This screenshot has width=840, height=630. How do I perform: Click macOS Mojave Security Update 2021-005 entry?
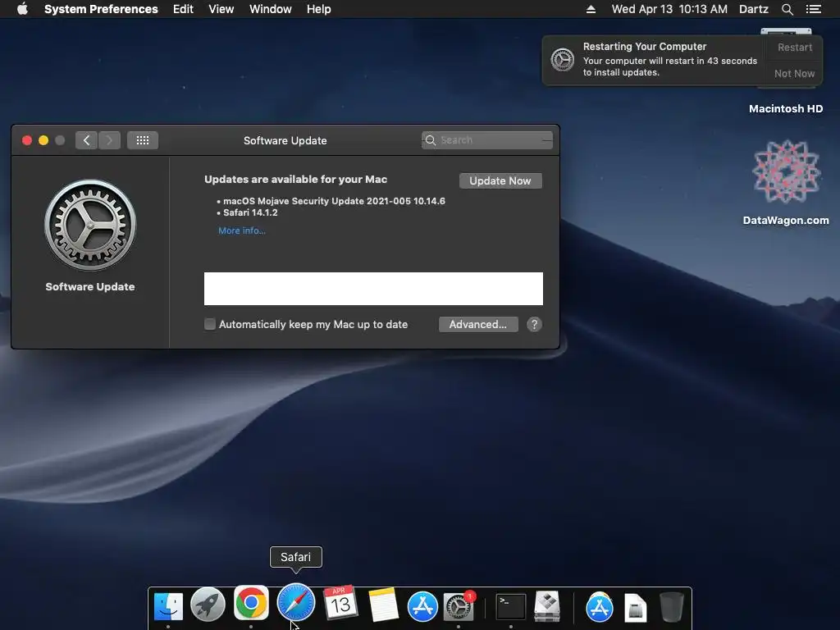coord(334,201)
